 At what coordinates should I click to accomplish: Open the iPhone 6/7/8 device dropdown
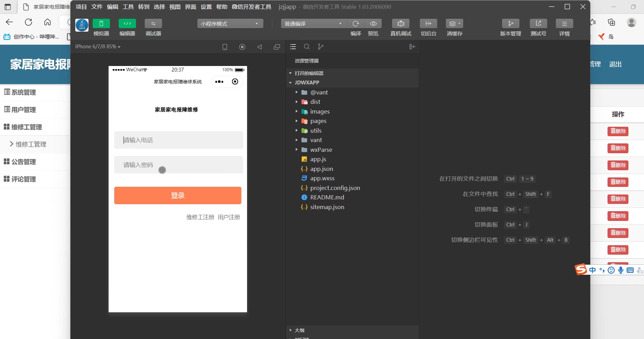point(98,47)
